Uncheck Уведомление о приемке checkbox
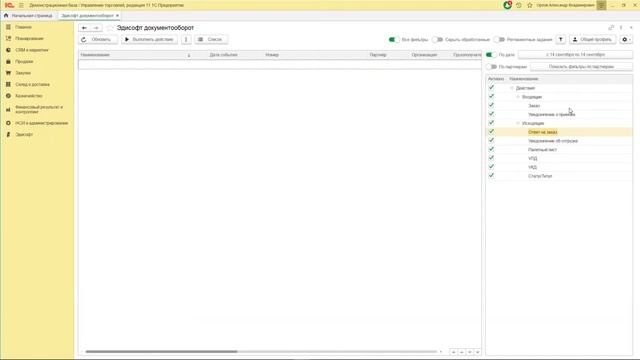 click(x=491, y=114)
